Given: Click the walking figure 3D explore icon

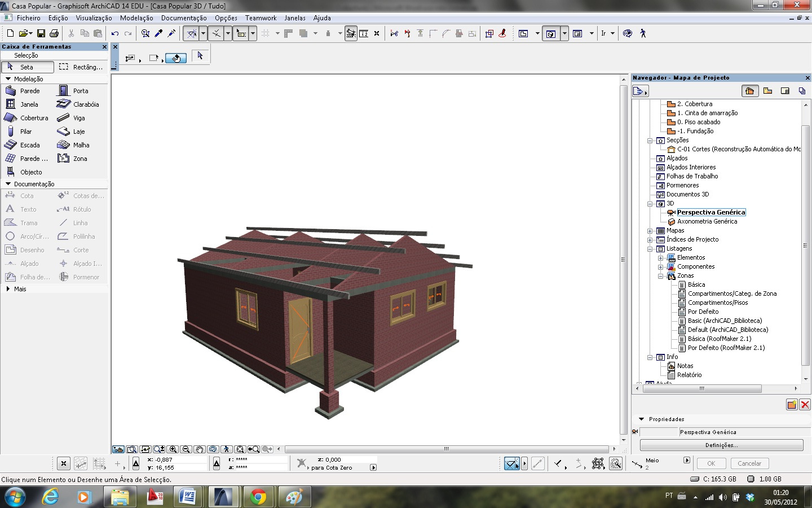Looking at the screenshot, I should tap(643, 33).
